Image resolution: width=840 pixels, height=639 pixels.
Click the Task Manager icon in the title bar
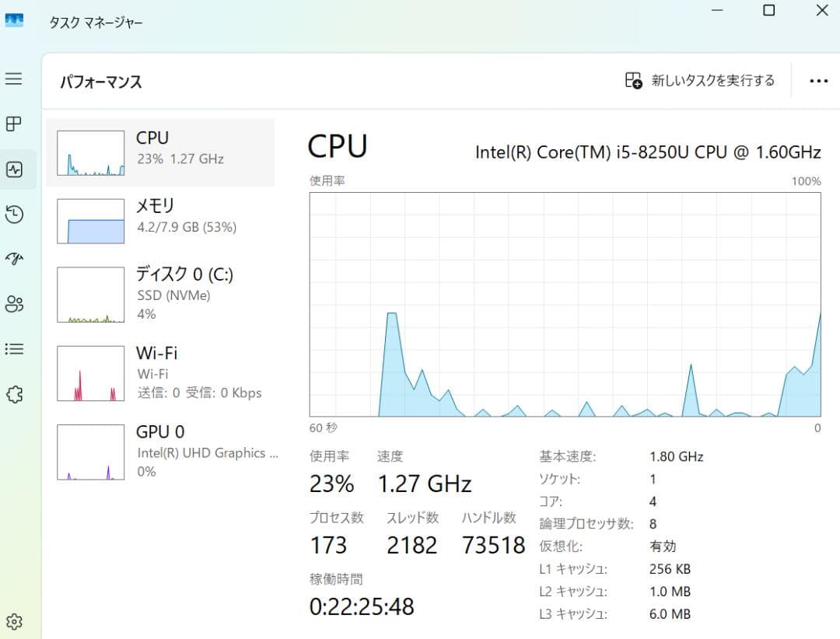coord(12,21)
